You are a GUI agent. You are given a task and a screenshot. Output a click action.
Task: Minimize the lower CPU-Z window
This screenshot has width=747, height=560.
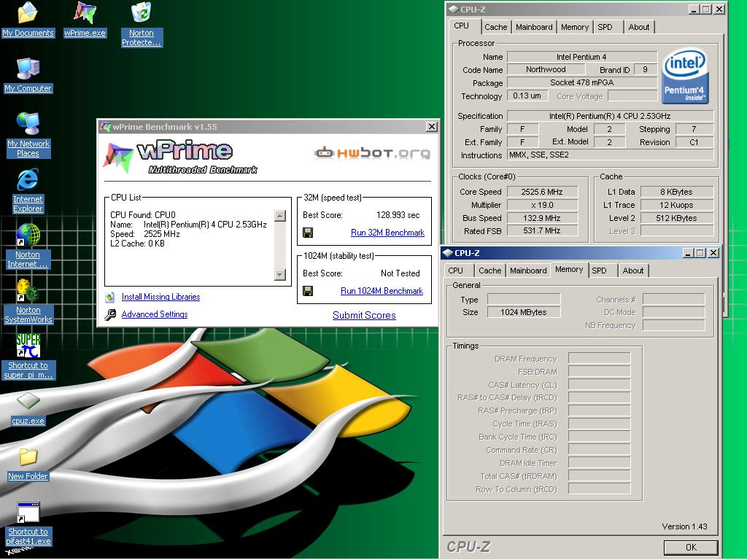click(x=687, y=253)
